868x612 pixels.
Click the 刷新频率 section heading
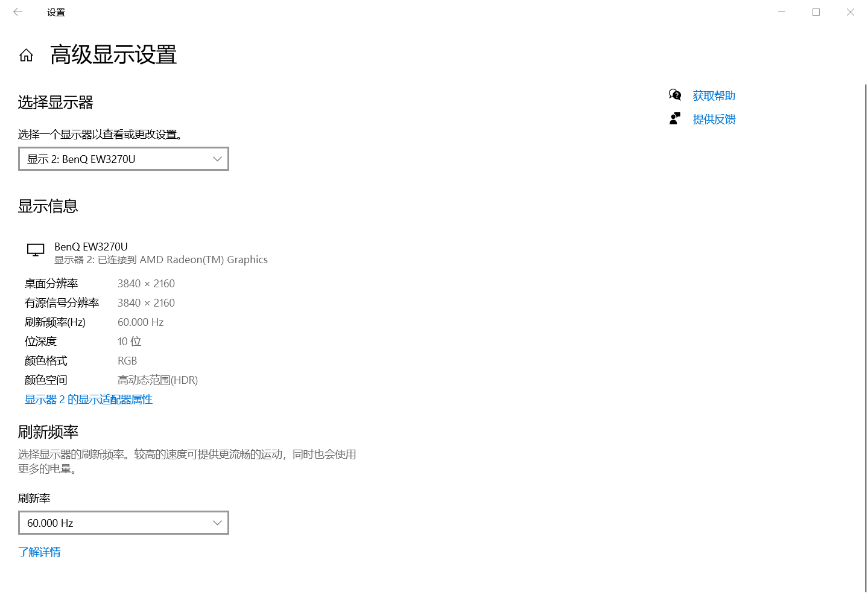48,432
